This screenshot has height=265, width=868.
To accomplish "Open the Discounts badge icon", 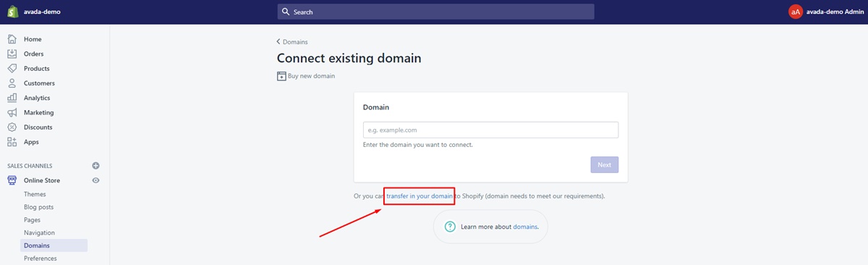I will click(12, 127).
